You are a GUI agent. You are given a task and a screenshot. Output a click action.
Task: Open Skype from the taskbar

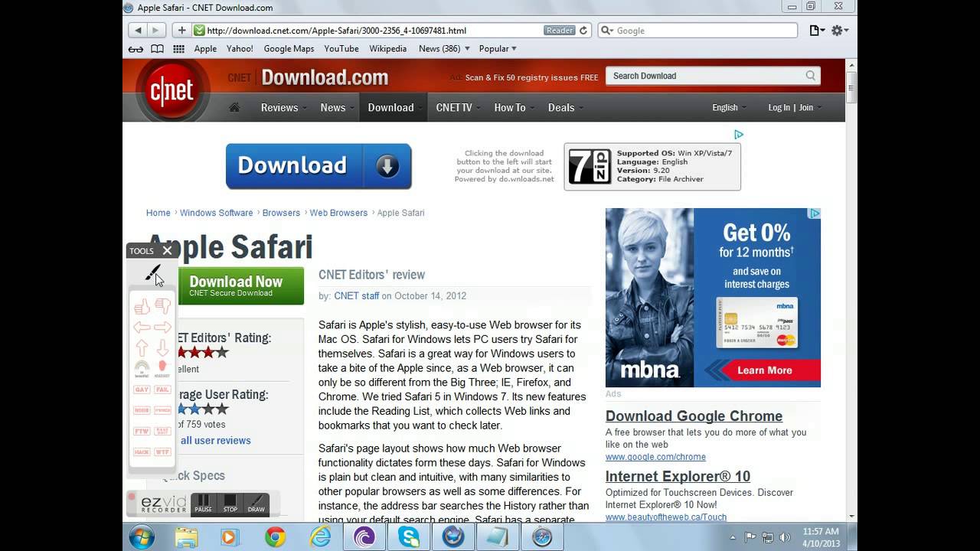coord(408,537)
